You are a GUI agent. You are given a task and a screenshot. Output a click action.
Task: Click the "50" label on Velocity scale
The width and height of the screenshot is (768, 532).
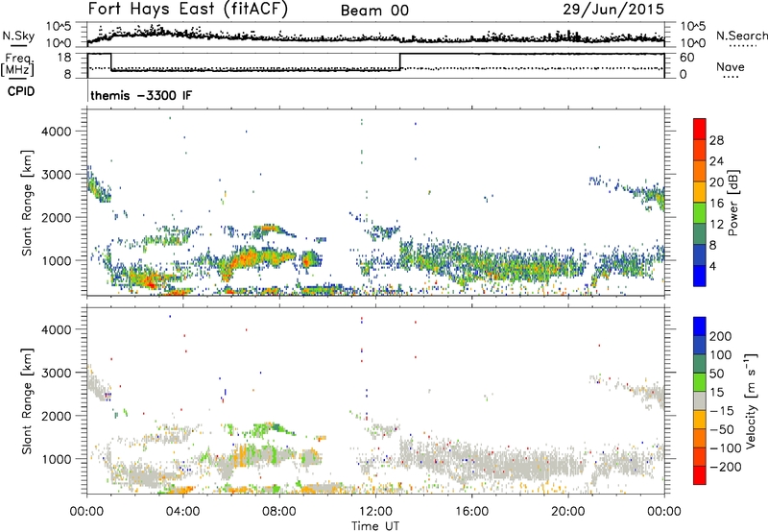point(716,374)
